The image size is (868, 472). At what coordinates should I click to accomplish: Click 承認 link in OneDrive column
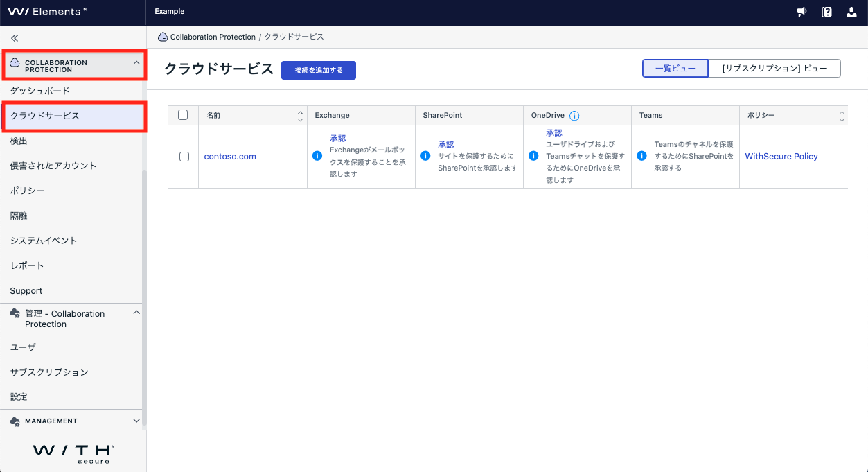(553, 133)
